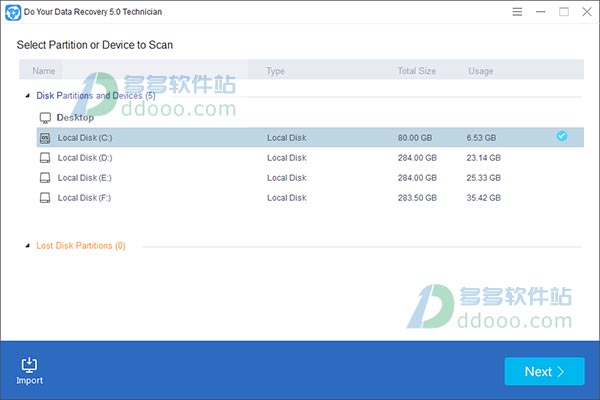Click the 23.14 GB usage value
Screen dimensions: 600x400
pyautogui.click(x=483, y=158)
